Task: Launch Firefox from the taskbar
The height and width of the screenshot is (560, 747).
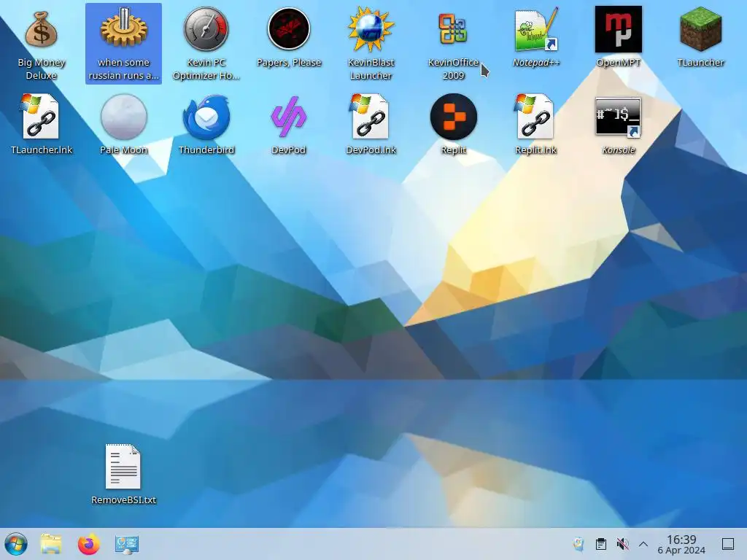Action: point(88,544)
